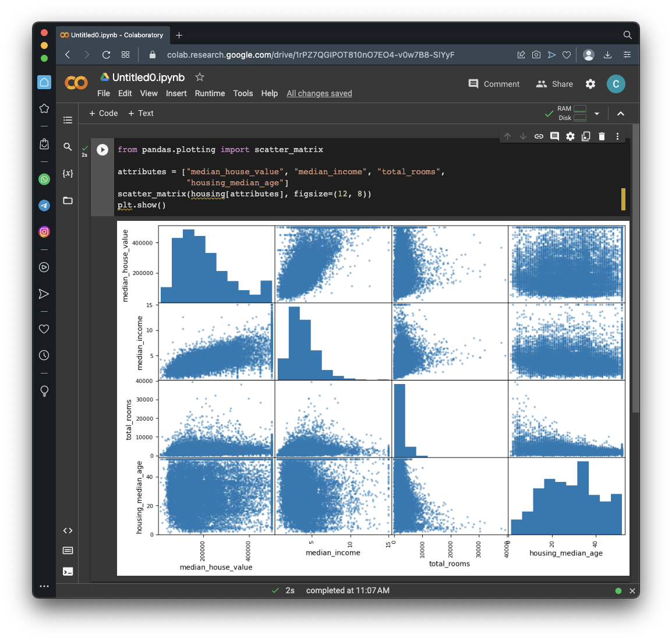Open code snippets panel icon
The image size is (672, 641).
tap(68, 530)
